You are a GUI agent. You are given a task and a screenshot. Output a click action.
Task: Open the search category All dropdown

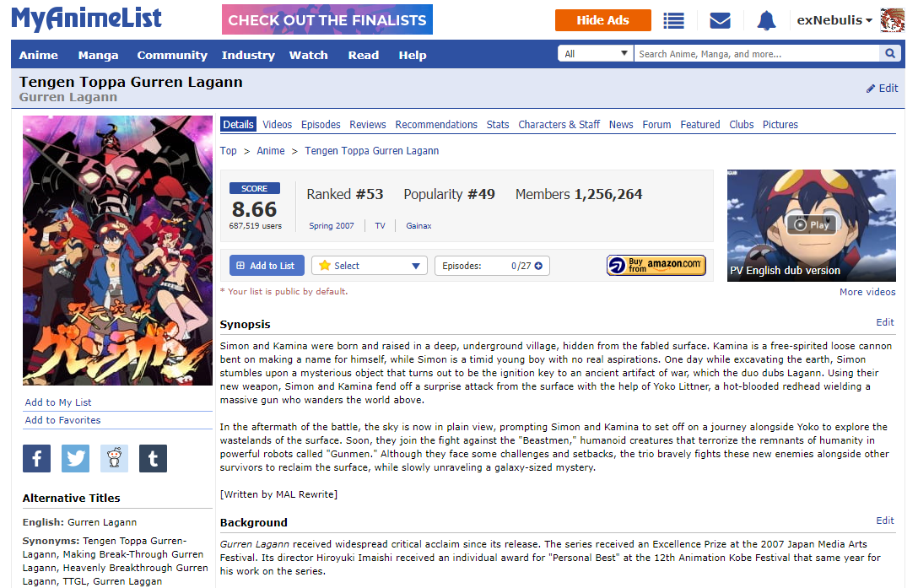(x=596, y=53)
